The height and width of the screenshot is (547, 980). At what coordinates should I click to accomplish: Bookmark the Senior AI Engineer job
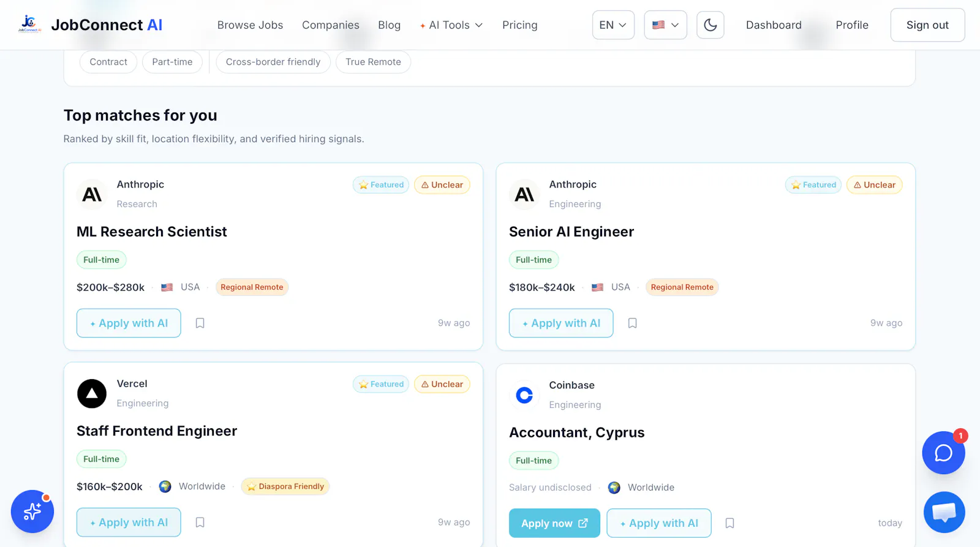(633, 323)
